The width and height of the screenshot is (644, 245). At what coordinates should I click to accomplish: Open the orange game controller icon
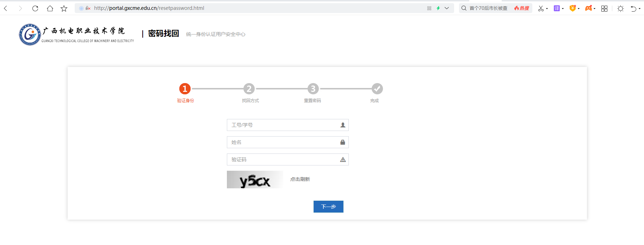pyautogui.click(x=588, y=8)
